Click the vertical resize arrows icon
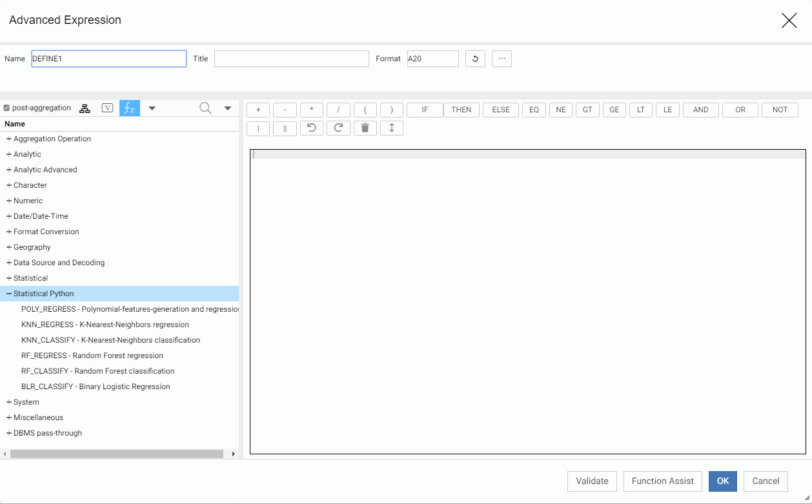The image size is (812, 504). [391, 128]
